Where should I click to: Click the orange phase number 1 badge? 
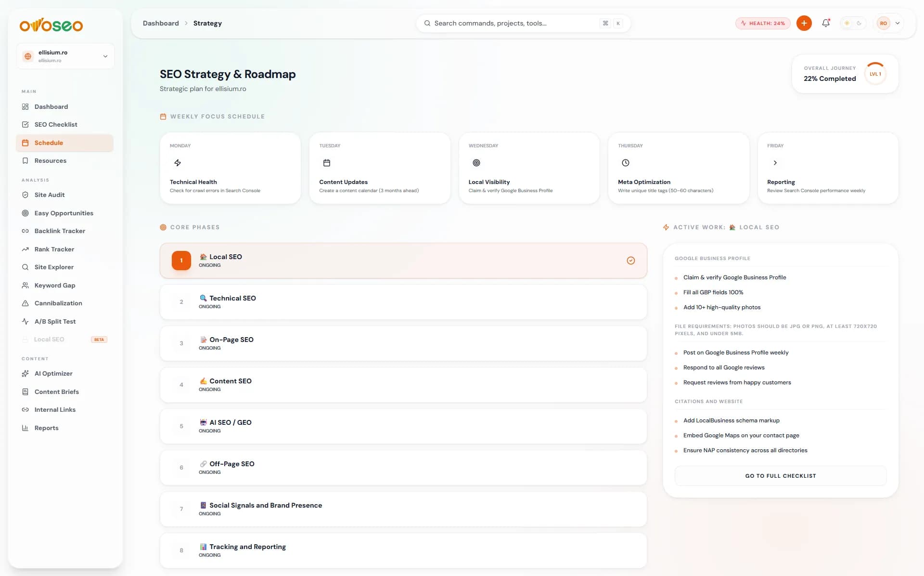[x=181, y=261]
